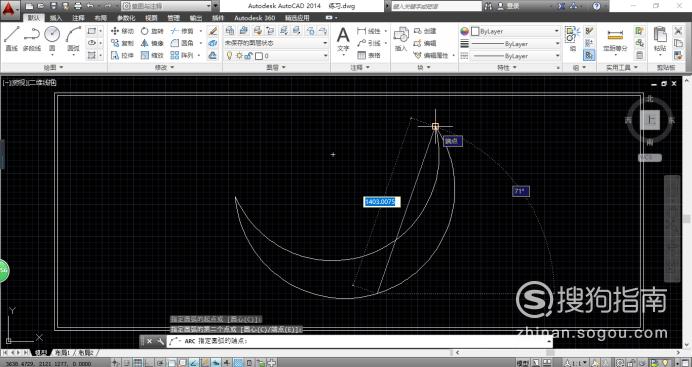Click the Rotate (旋转) tool

(x=152, y=31)
